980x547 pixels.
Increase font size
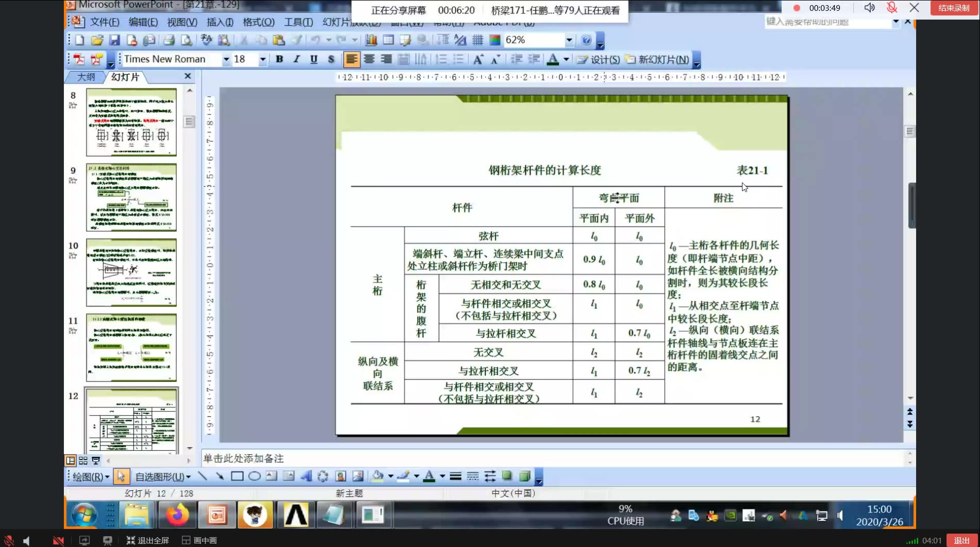(478, 59)
